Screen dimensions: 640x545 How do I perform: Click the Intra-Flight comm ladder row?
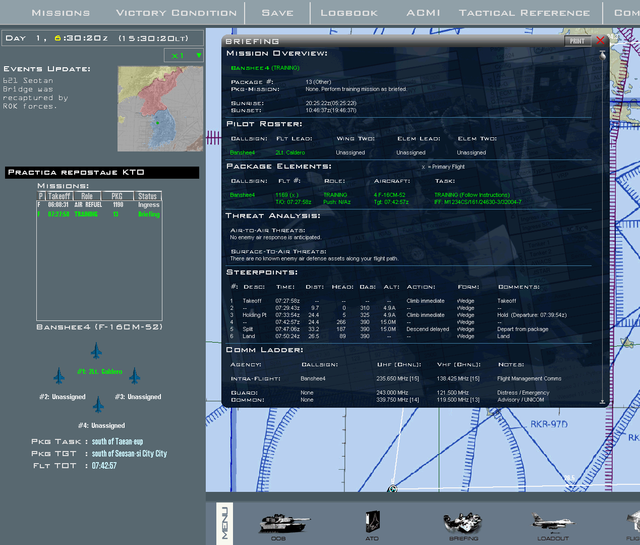(x=396, y=379)
